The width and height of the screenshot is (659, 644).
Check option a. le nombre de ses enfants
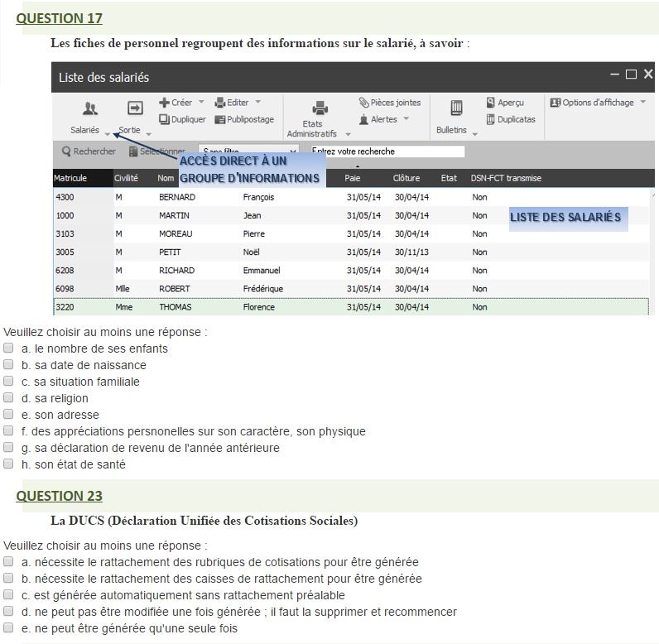8,348
